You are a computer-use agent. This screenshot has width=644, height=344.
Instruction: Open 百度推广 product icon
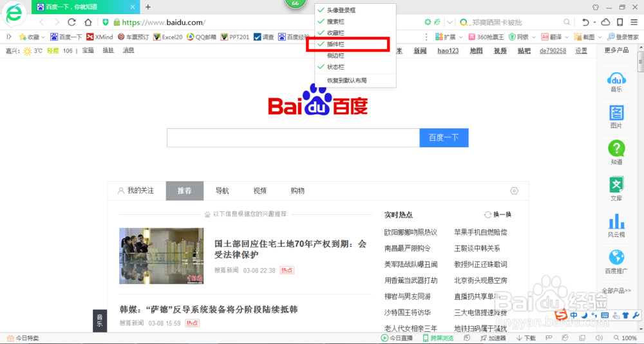pyautogui.click(x=616, y=262)
